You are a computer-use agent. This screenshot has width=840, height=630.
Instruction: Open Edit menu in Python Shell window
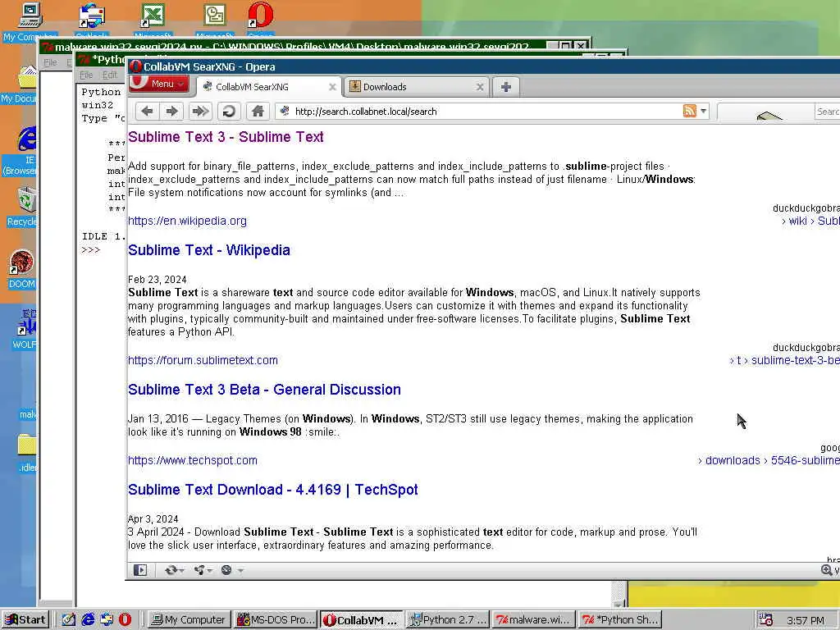click(x=110, y=75)
